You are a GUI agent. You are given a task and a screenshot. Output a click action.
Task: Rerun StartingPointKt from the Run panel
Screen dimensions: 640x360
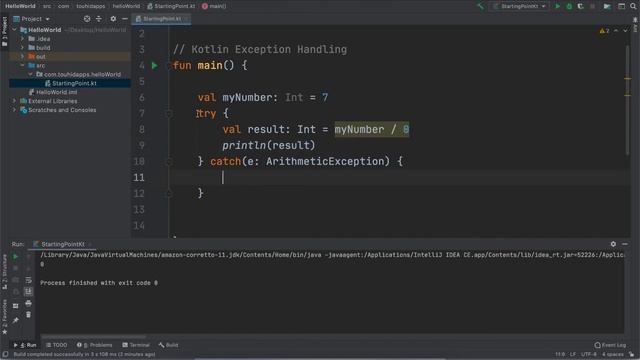click(x=16, y=256)
